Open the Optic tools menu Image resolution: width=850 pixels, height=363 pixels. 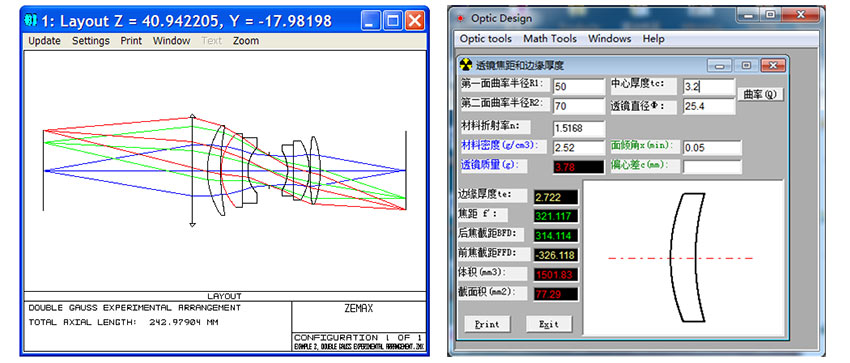tap(486, 38)
